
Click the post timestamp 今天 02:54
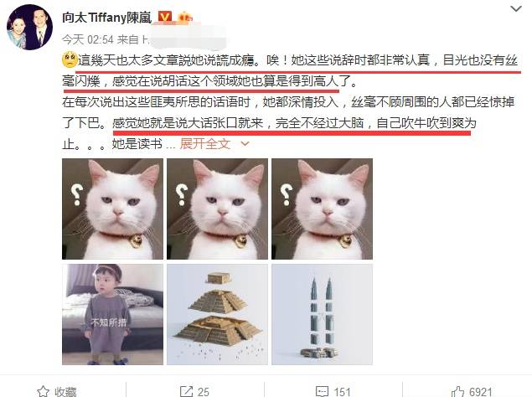click(88, 39)
